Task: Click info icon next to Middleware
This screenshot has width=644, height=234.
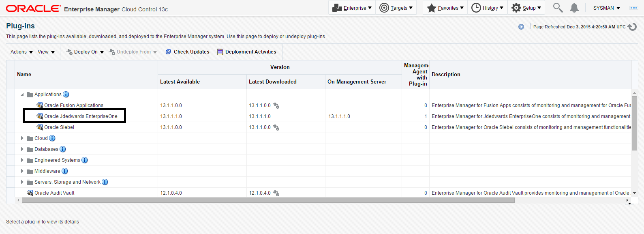Action: (65, 171)
